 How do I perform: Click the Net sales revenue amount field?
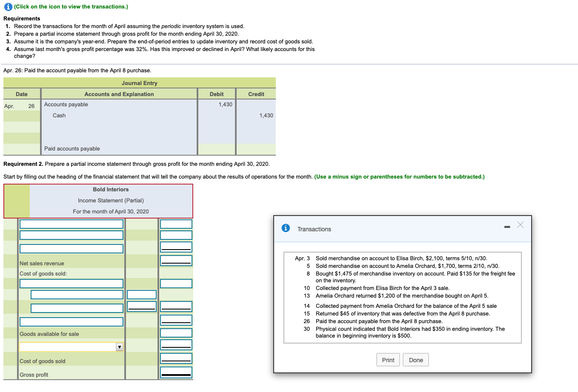(176, 260)
